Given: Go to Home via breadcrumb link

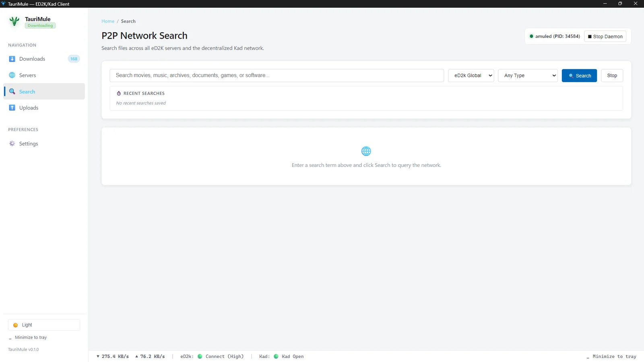Looking at the screenshot, I should tap(108, 21).
